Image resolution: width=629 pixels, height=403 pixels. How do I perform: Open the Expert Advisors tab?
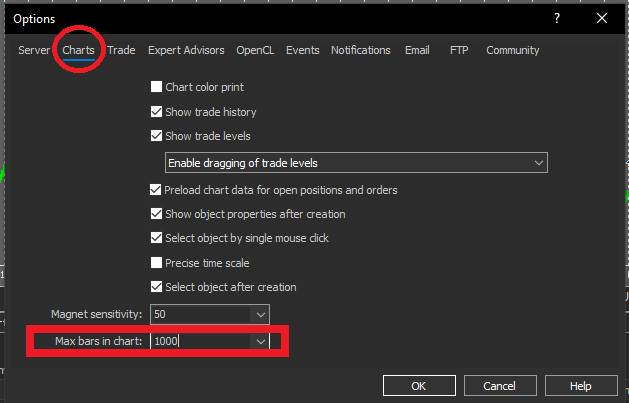(x=187, y=50)
